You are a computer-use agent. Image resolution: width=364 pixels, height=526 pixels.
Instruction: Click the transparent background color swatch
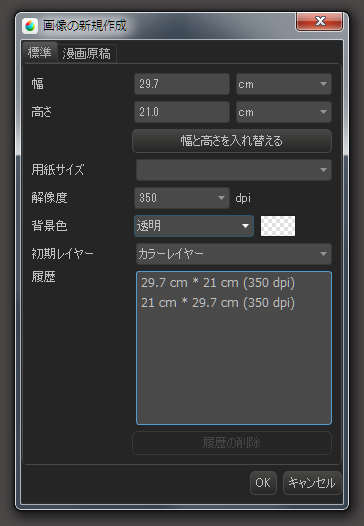coord(278,226)
